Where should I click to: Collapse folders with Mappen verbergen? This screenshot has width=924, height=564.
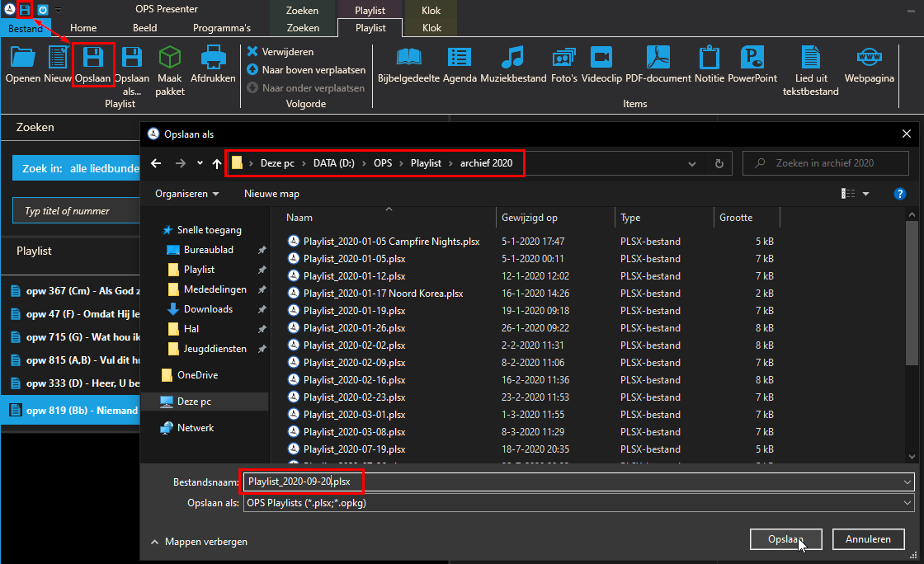point(199,542)
